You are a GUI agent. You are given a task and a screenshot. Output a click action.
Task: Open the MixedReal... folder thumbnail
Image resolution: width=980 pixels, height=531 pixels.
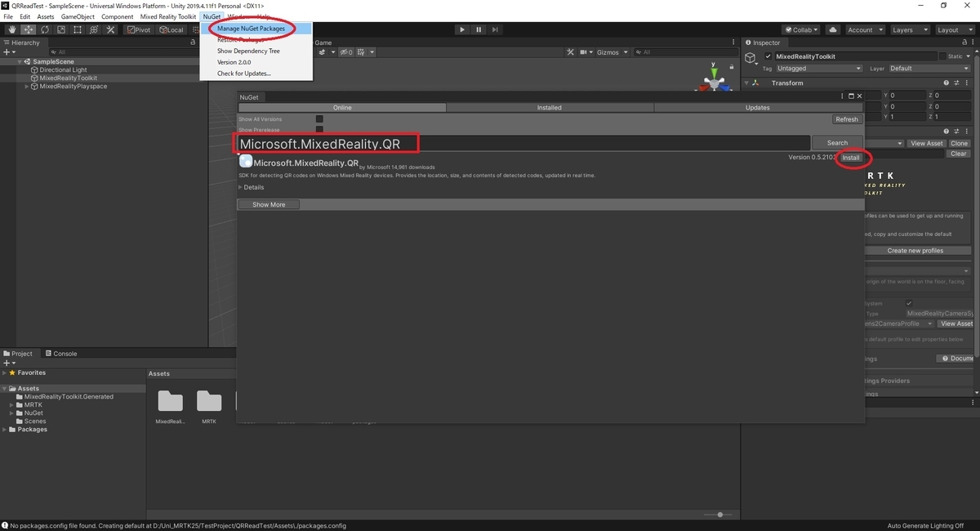click(x=170, y=401)
